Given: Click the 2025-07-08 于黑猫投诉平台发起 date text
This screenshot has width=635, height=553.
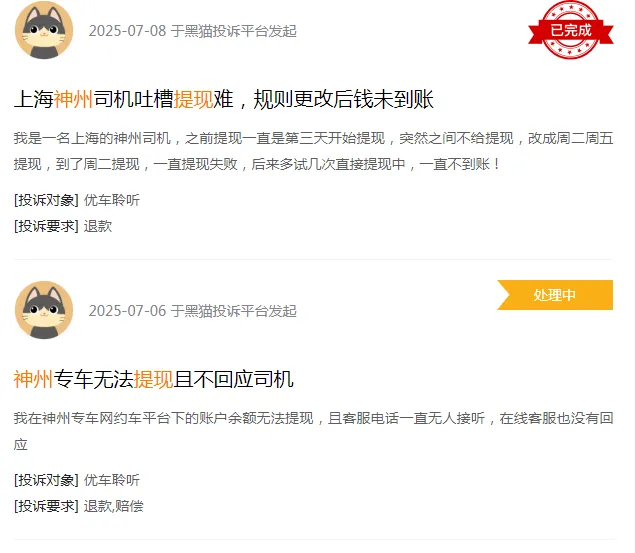Looking at the screenshot, I should (193, 31).
